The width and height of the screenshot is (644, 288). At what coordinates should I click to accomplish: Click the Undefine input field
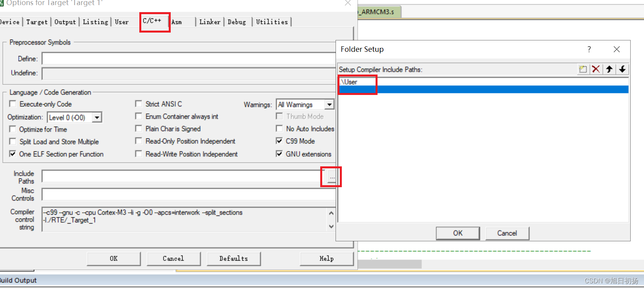(189, 73)
